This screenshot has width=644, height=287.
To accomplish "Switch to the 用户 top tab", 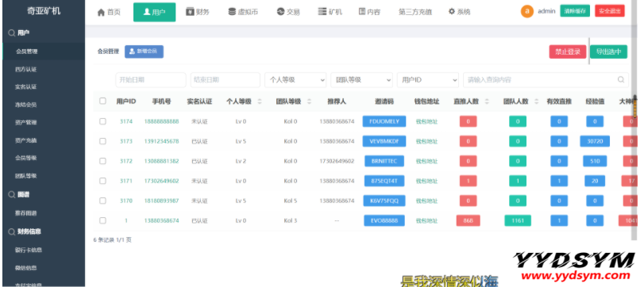I will pyautogui.click(x=154, y=13).
